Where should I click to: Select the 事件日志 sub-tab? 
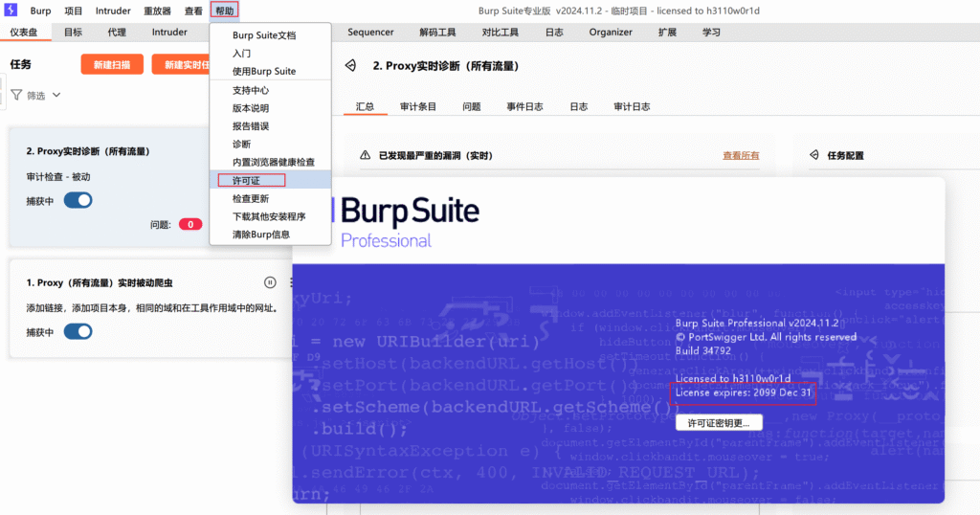pos(525,106)
